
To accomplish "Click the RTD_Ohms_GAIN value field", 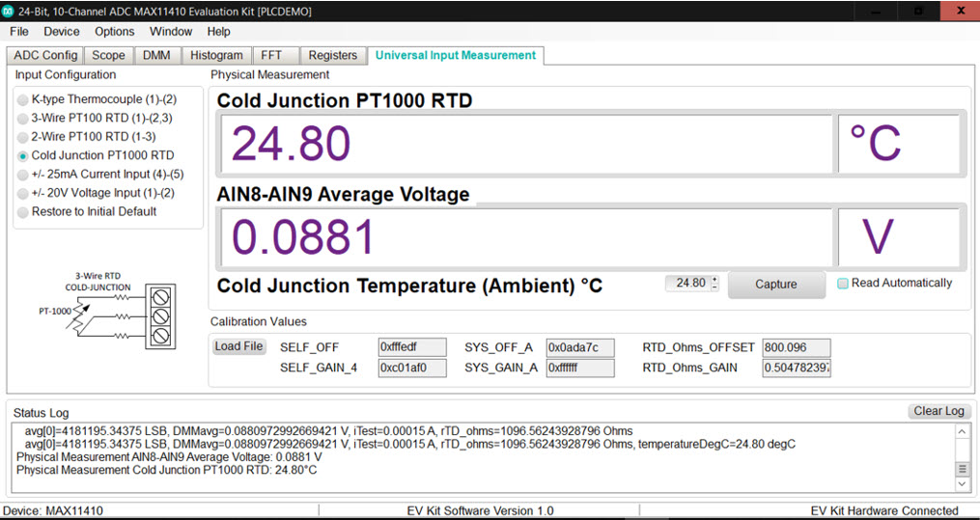I will click(x=797, y=369).
